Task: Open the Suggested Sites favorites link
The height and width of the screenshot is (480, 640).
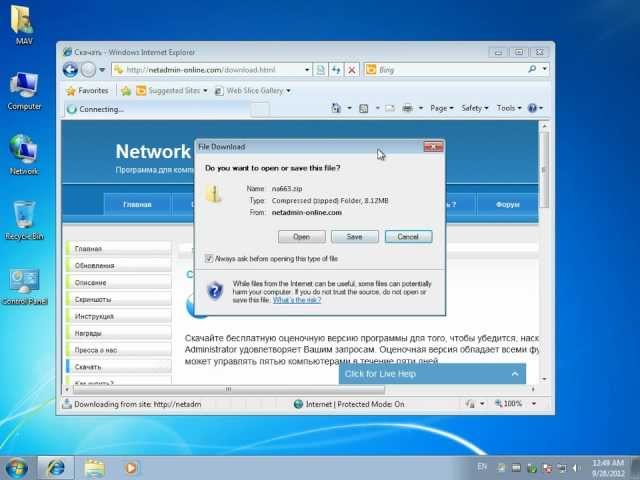Action: [172, 91]
